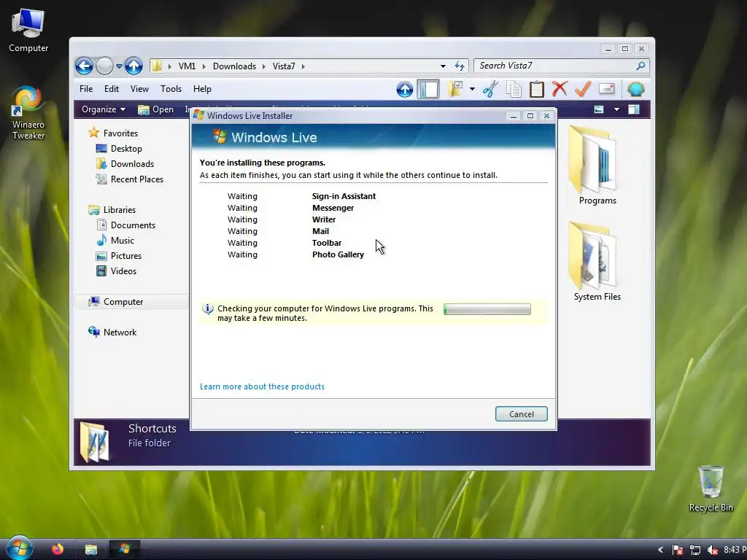Open the View menu
Viewport: 747px width, 560px height.
pyautogui.click(x=139, y=89)
